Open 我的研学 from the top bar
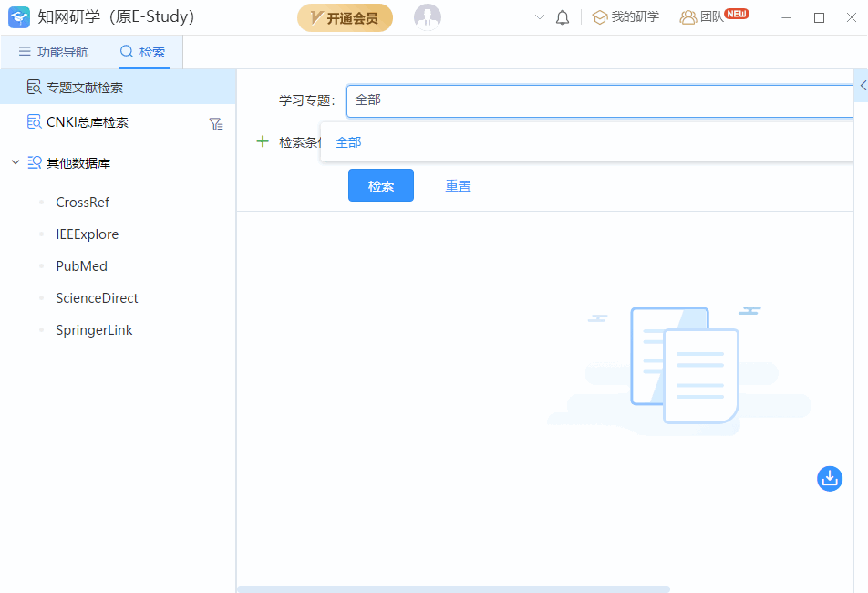 click(x=625, y=16)
